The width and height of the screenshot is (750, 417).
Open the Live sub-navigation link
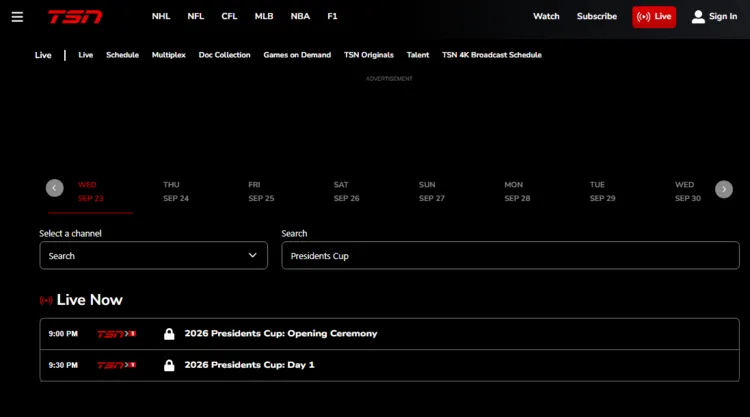coord(86,55)
